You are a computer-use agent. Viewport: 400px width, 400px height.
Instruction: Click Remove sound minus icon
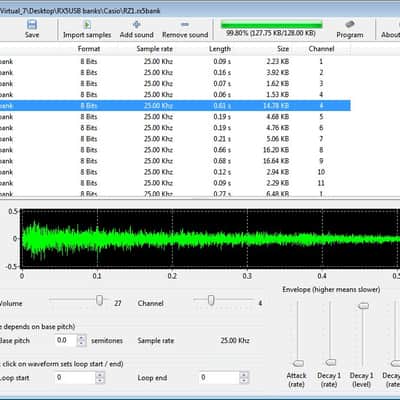coord(185,24)
